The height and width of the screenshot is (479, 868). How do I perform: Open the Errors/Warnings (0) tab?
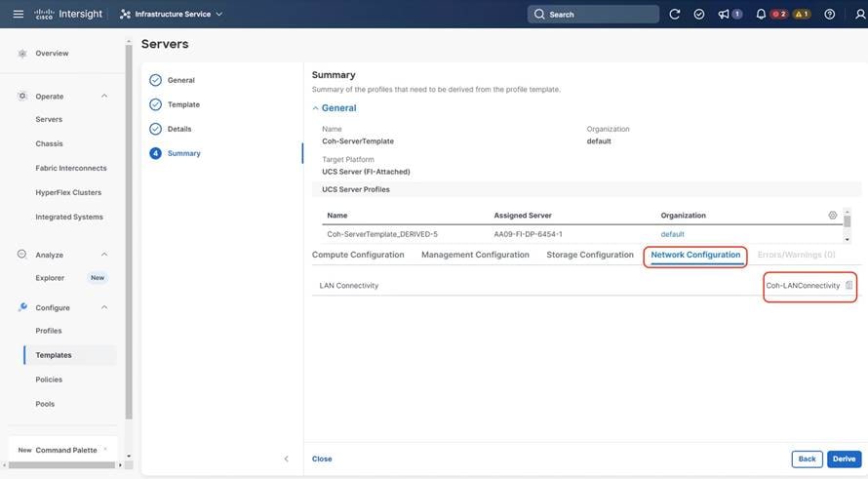click(796, 255)
